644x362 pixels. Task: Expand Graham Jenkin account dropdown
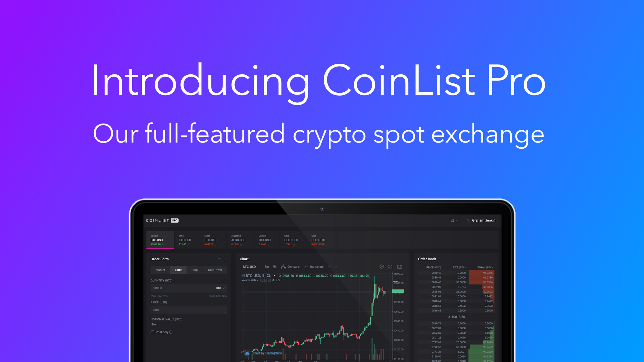coord(484,220)
